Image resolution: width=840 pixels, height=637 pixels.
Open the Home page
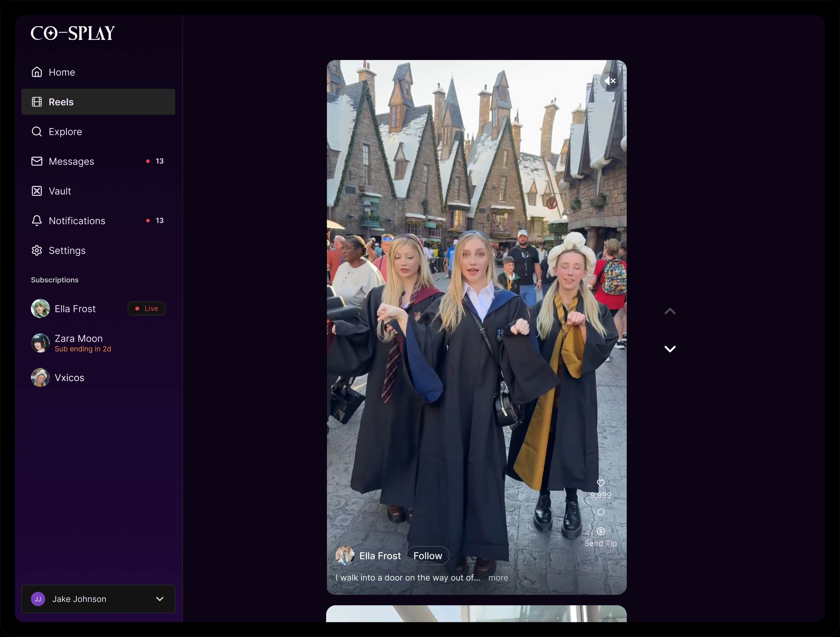coord(61,72)
